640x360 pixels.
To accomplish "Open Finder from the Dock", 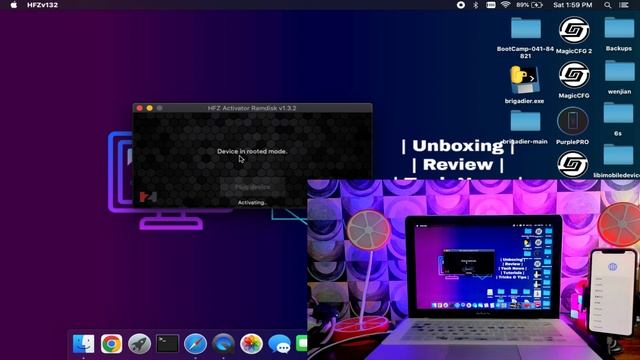I will tap(83, 344).
